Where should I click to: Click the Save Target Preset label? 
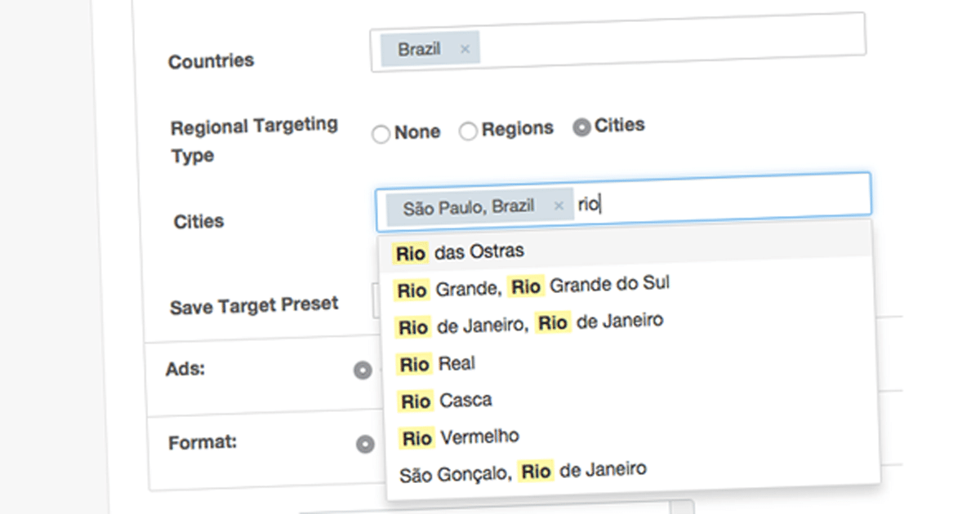point(254,306)
